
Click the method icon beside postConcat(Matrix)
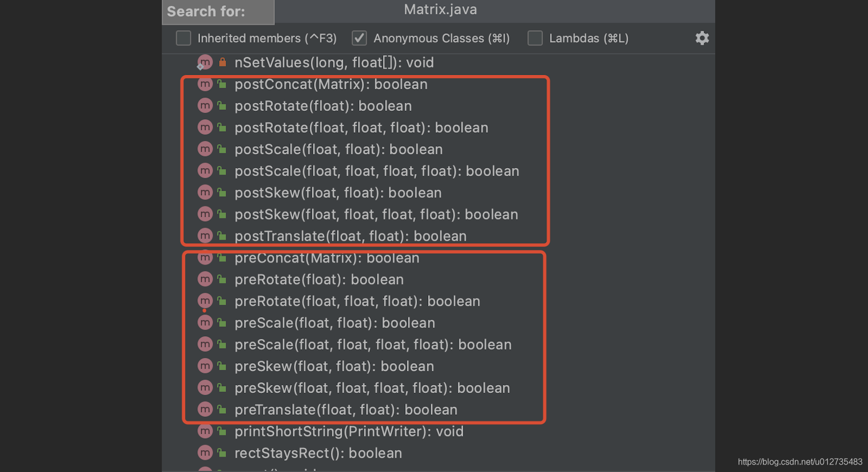point(205,84)
